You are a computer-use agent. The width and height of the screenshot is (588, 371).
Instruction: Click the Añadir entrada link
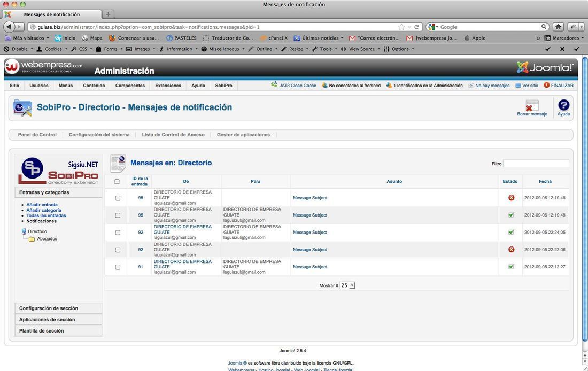[42, 205]
